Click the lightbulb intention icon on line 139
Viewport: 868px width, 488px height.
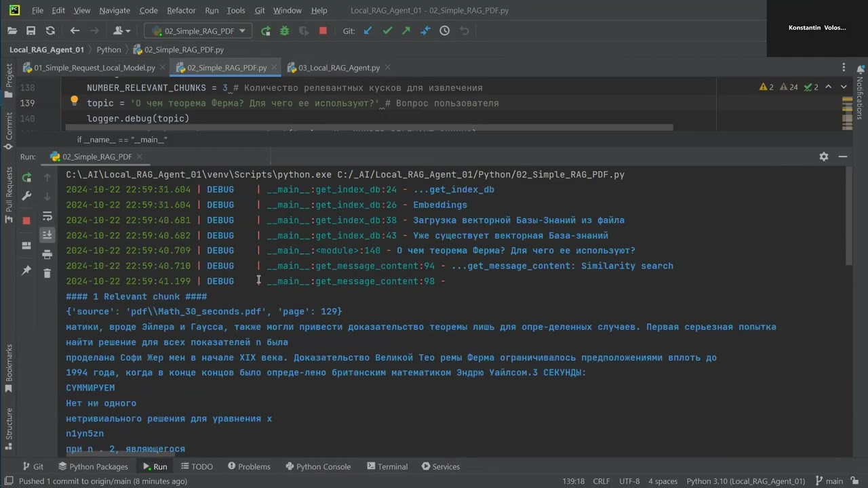(75, 102)
